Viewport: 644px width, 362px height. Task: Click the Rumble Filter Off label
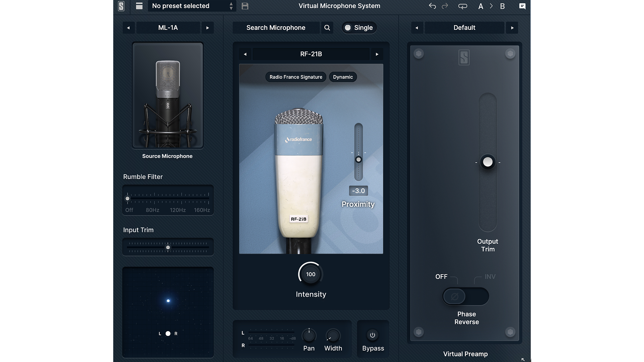pos(129,210)
